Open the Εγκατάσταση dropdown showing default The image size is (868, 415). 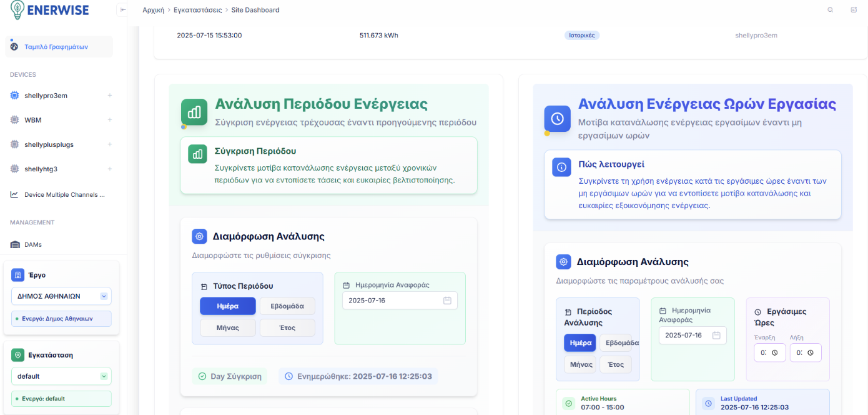[61, 376]
